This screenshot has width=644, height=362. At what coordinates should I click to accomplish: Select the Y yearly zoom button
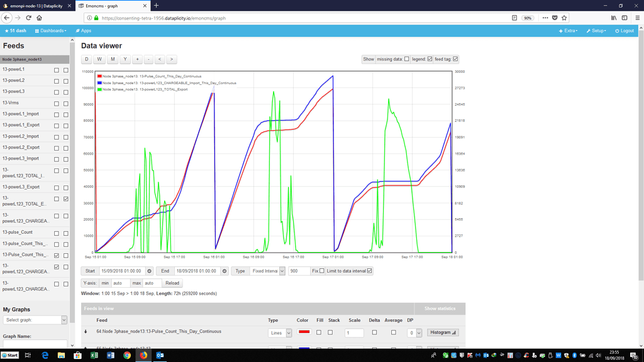click(x=124, y=59)
